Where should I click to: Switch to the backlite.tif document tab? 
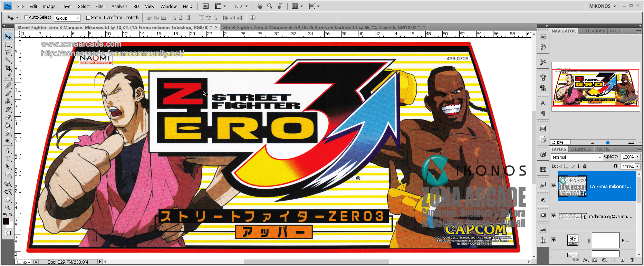[322, 27]
